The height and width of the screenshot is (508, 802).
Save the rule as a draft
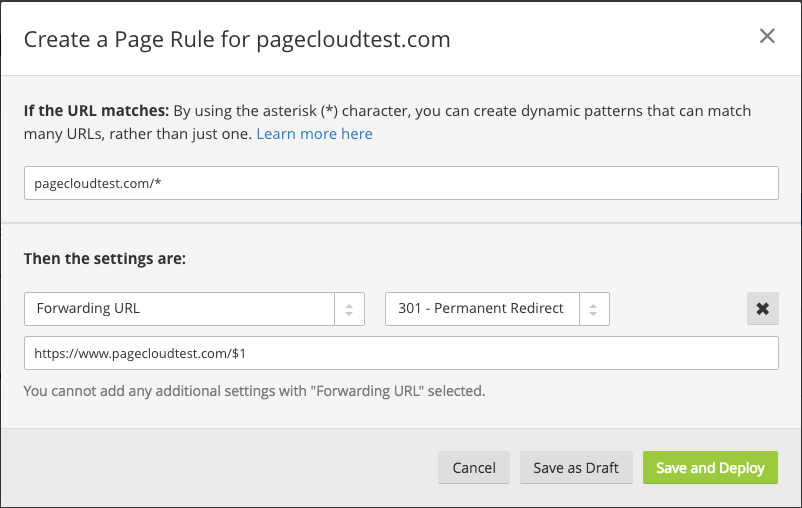pos(576,468)
